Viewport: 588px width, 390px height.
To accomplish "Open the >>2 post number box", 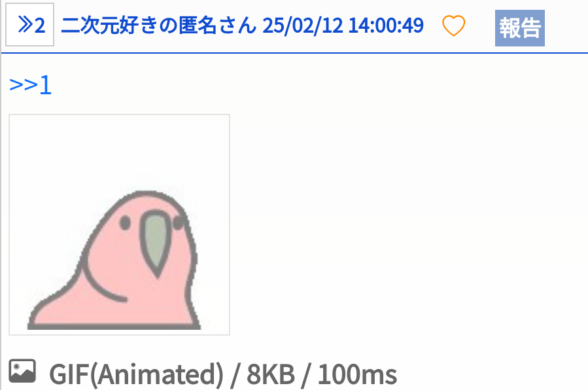I will (30, 25).
